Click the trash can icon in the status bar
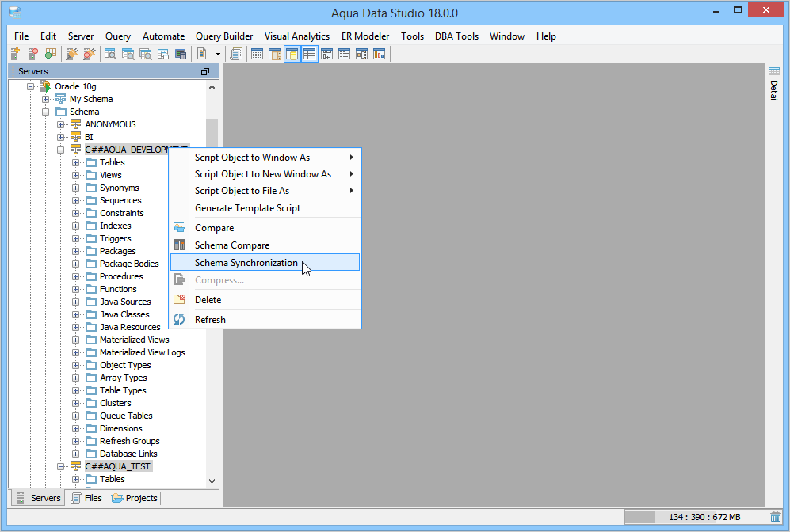This screenshot has height=532, width=790. pos(776,517)
